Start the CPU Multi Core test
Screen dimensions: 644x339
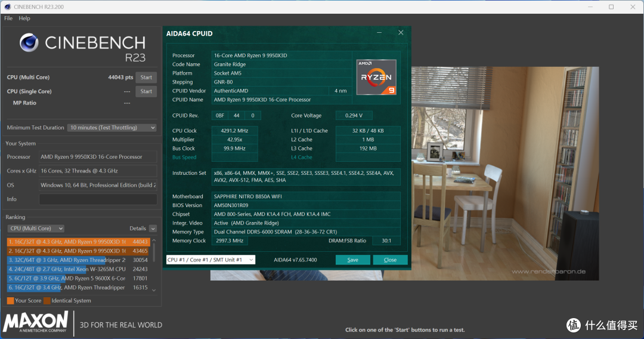click(146, 77)
